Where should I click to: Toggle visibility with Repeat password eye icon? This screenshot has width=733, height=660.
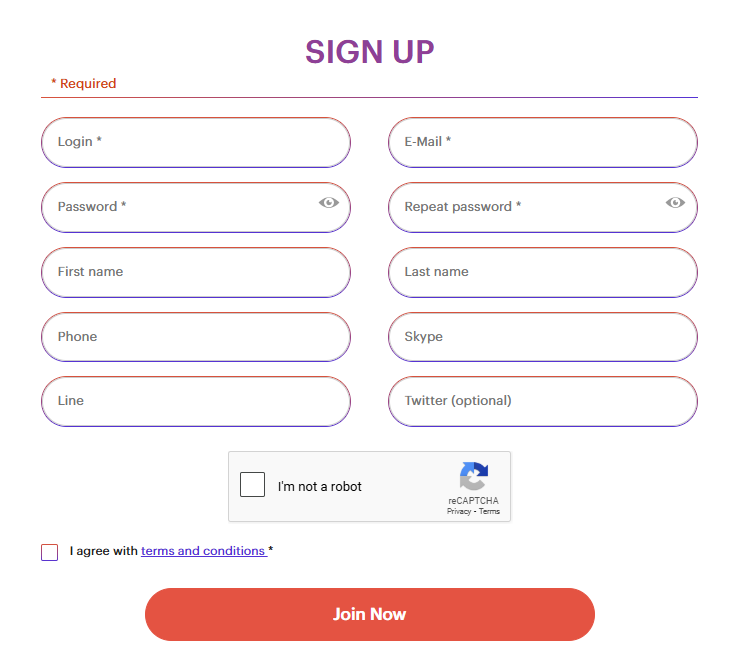point(675,202)
